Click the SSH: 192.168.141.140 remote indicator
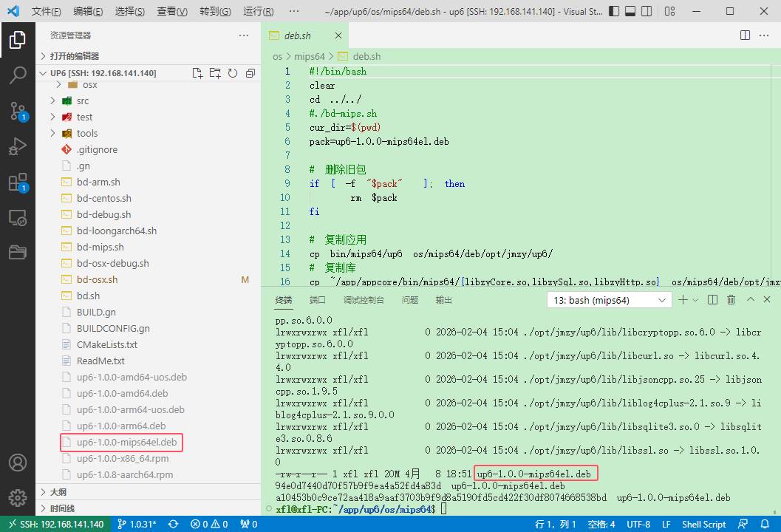Image resolution: width=781 pixels, height=532 pixels. pyautogui.click(x=55, y=524)
